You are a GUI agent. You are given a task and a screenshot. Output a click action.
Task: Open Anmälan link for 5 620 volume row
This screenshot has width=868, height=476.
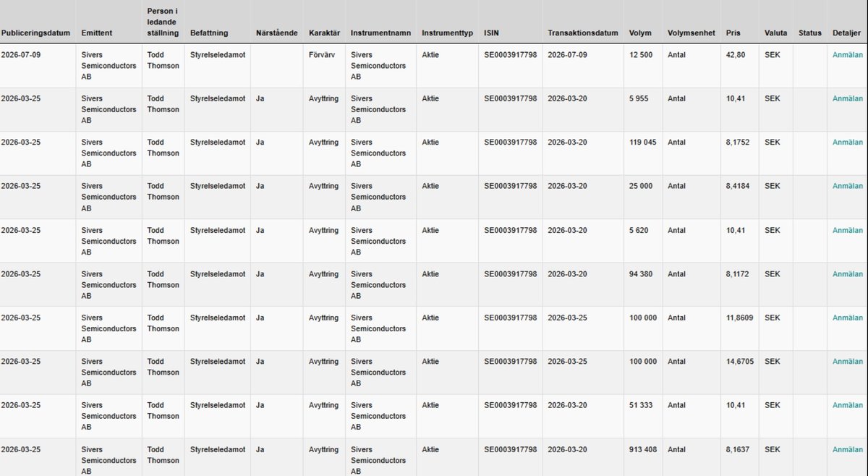[x=847, y=230]
